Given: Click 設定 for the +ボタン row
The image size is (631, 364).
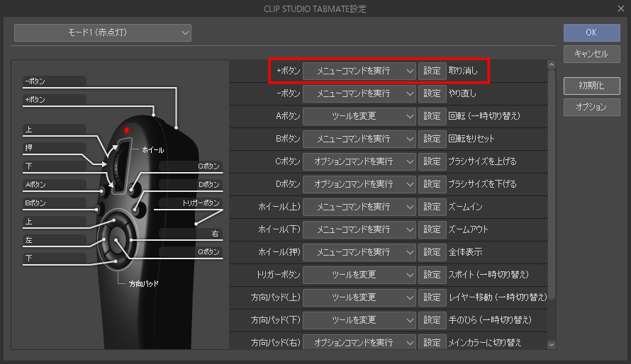Looking at the screenshot, I should click(x=432, y=71).
